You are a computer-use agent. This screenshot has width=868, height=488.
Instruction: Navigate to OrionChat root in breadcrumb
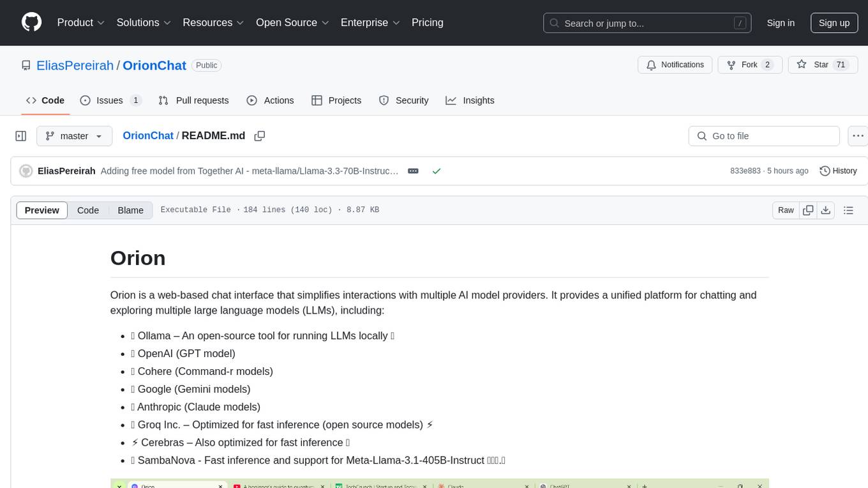click(148, 135)
